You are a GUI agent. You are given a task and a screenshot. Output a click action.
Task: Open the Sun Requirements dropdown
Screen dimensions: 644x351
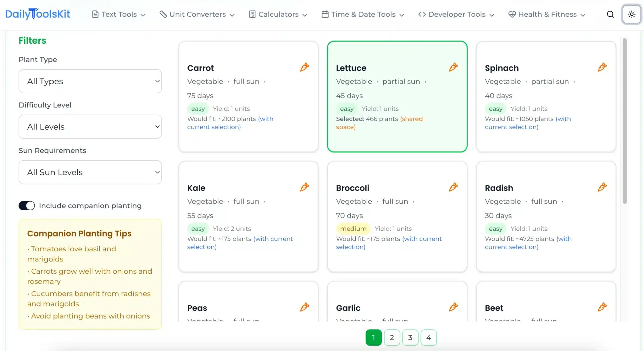point(90,172)
